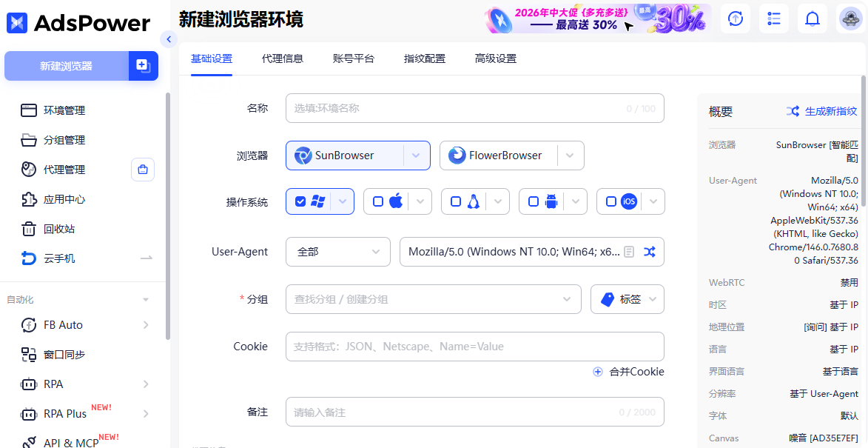
Task: Shuffle the User-Agent with the random icon
Action: [x=650, y=252]
